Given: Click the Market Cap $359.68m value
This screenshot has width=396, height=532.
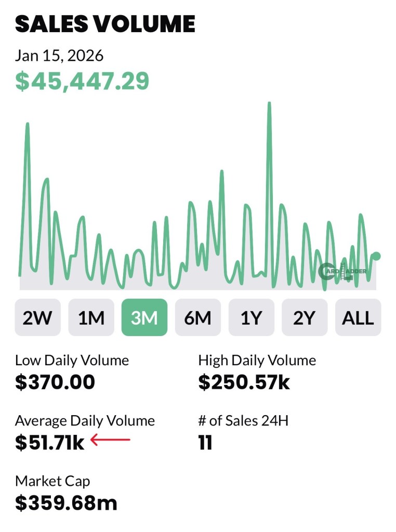Looking at the screenshot, I should click(66, 502).
